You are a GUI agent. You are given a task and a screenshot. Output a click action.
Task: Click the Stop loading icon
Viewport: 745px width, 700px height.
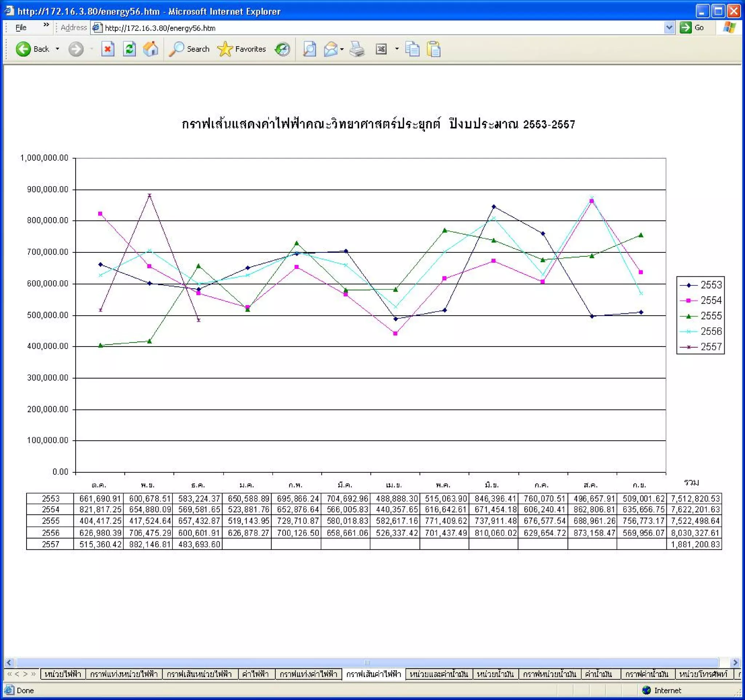(x=108, y=49)
